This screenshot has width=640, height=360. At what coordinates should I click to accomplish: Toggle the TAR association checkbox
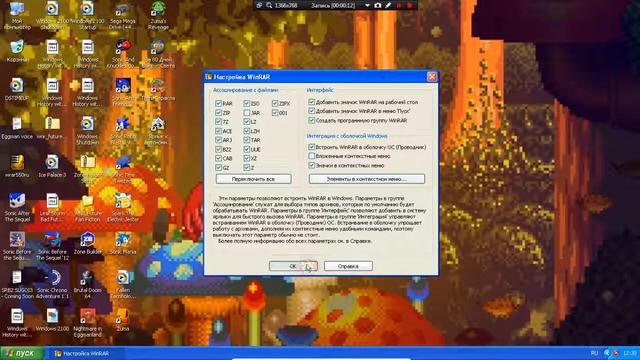click(247, 140)
